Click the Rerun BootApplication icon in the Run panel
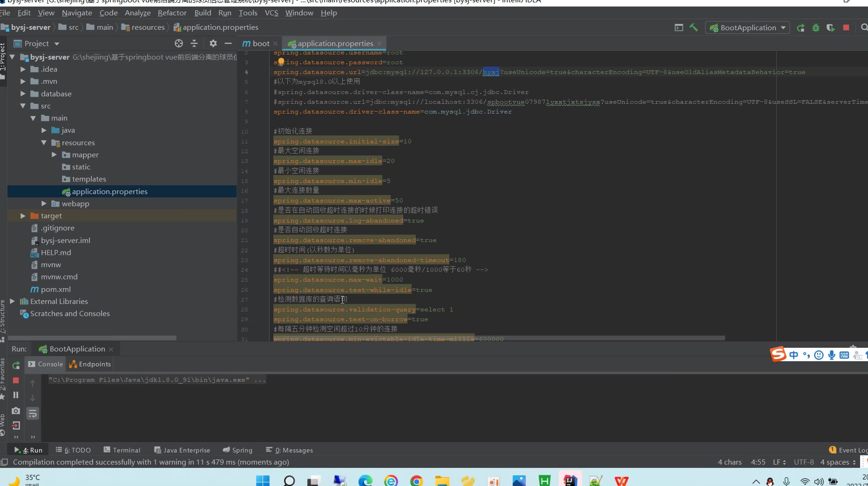This screenshot has width=868, height=486. tap(16, 365)
